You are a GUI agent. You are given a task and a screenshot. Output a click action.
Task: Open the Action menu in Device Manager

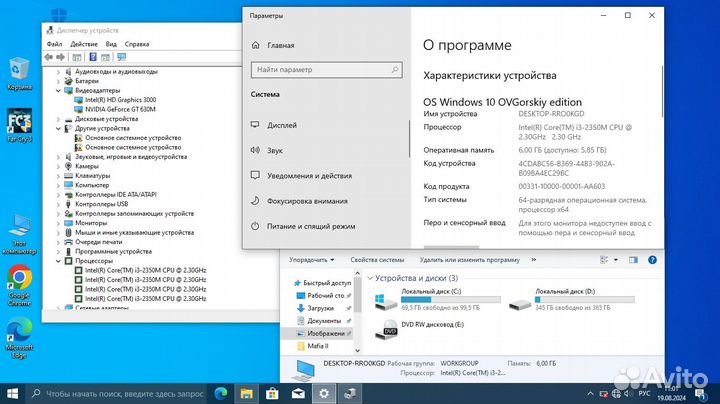pyautogui.click(x=84, y=44)
